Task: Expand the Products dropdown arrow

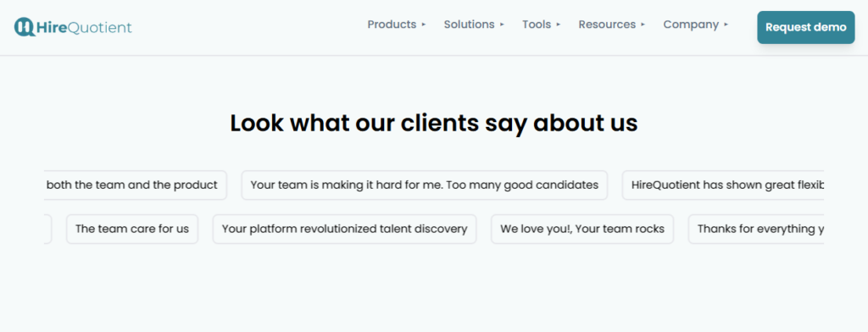Action: pyautogui.click(x=424, y=25)
